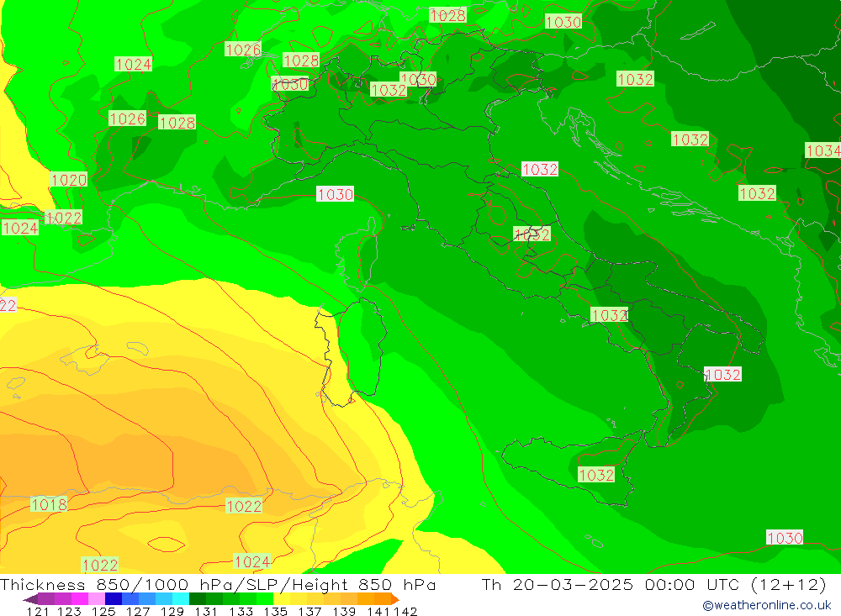Click the forecast date 'Th 20-03-2025 00:00 UTC (12+12)'
The height and width of the screenshot is (616, 841).
pos(653,584)
